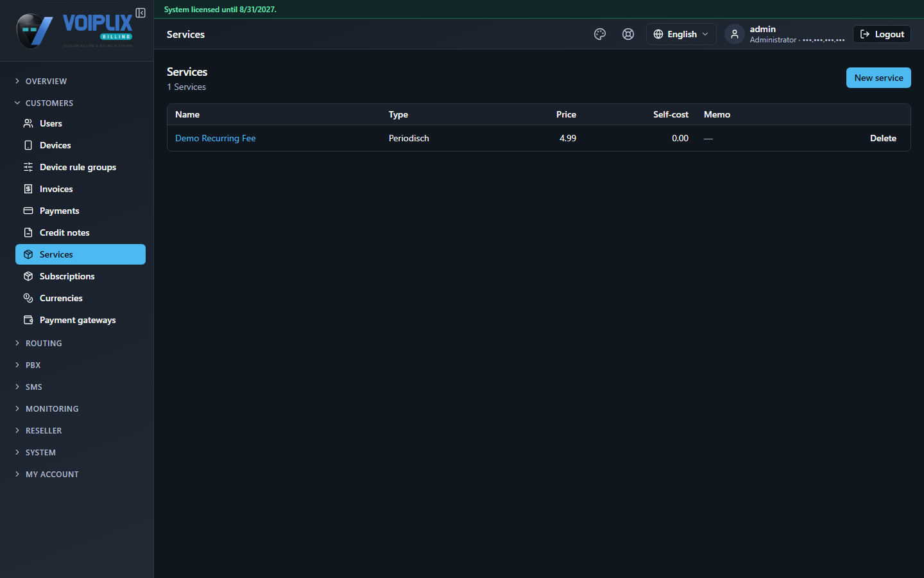This screenshot has width=924, height=578.
Task: Click the 0.00 self-cost value
Action: (680, 138)
